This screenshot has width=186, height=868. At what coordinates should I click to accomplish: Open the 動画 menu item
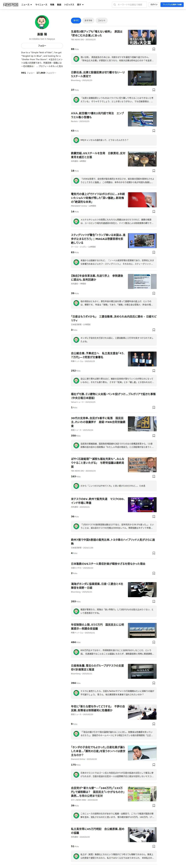[59, 5]
